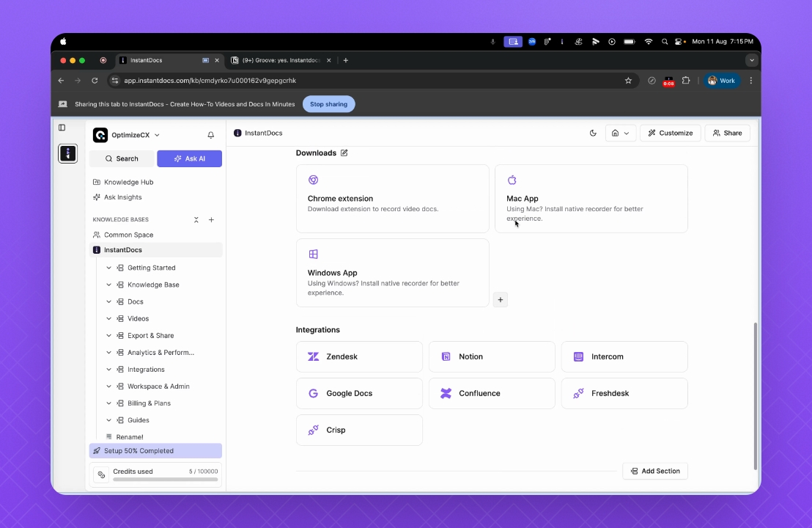The height and width of the screenshot is (528, 812).
Task: Open Setup 50% Completed banner
Action: [155, 451]
